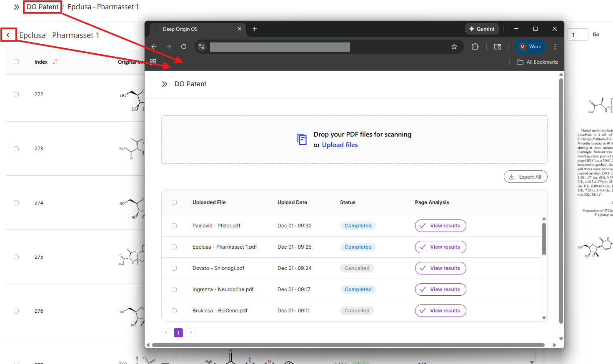The width and height of the screenshot is (613, 364).
Task: Click the browser reload icon
Action: pos(184,47)
